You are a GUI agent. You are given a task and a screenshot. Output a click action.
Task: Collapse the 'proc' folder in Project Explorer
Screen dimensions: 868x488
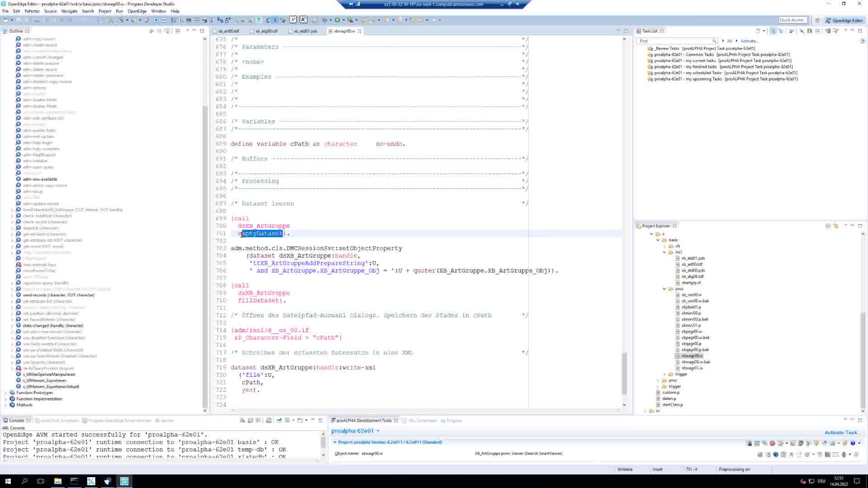[x=665, y=289]
